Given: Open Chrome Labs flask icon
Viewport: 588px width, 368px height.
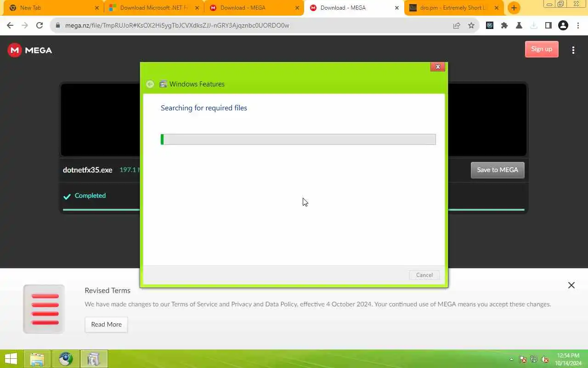Looking at the screenshot, I should (519, 26).
